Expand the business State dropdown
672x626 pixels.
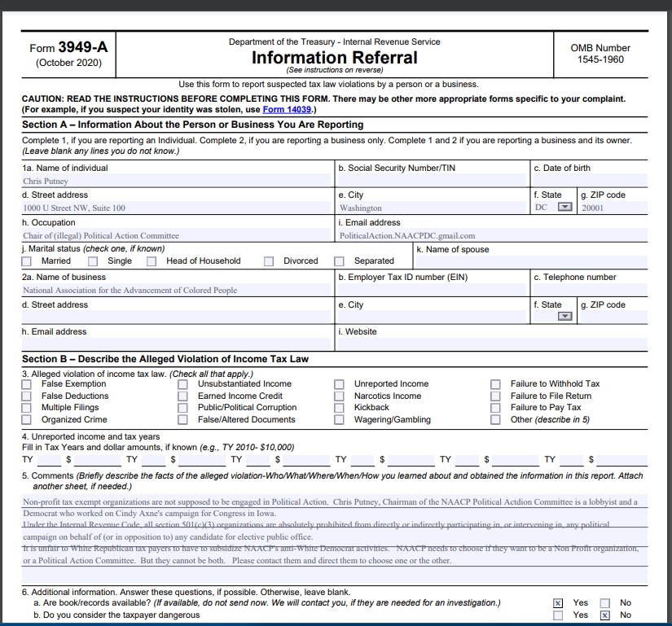[x=564, y=317]
